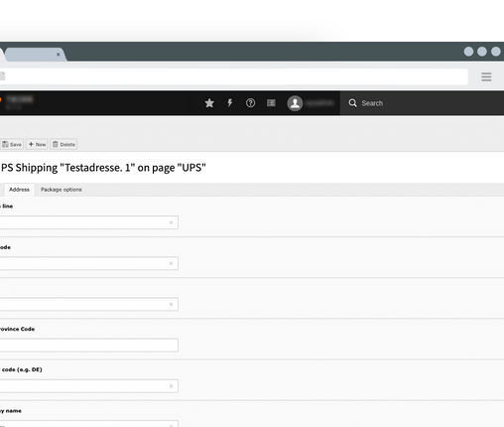Clear the postal code field
This screenshot has height=427, width=504.
click(x=171, y=263)
